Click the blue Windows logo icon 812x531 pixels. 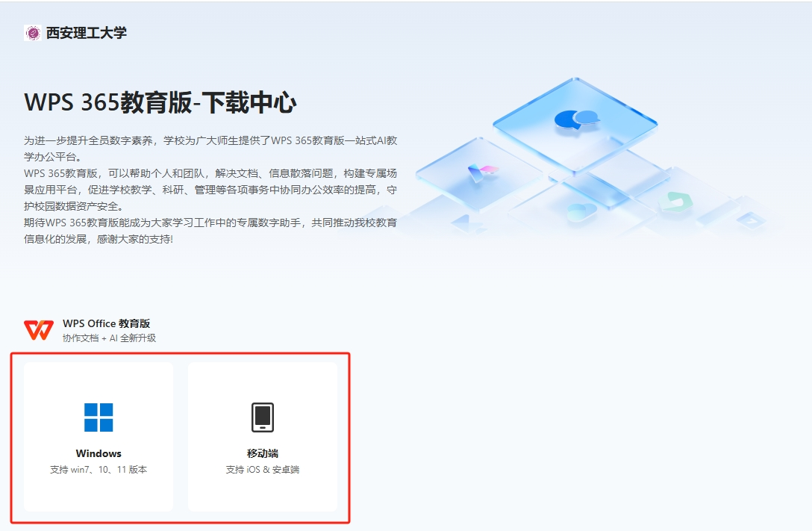tap(99, 417)
